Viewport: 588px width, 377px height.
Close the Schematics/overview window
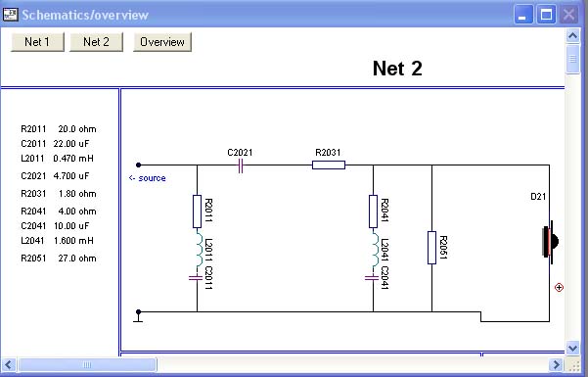[x=568, y=15]
